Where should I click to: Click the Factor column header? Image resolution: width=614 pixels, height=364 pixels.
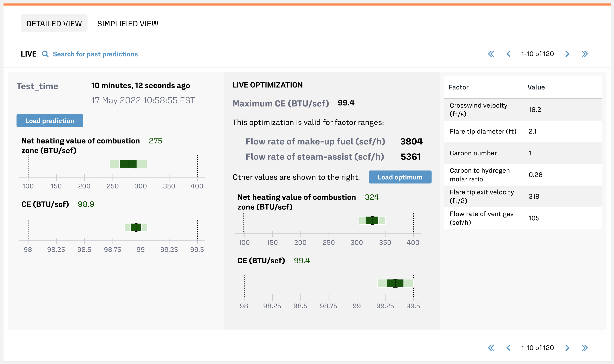click(459, 87)
